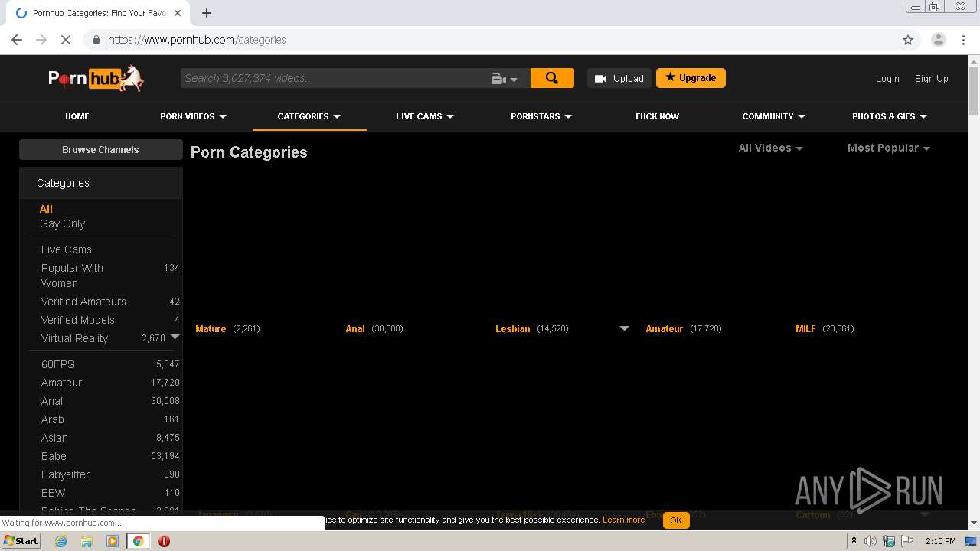980x551 pixels.
Task: Show hidden tray icons arrow
Action: pos(854,541)
